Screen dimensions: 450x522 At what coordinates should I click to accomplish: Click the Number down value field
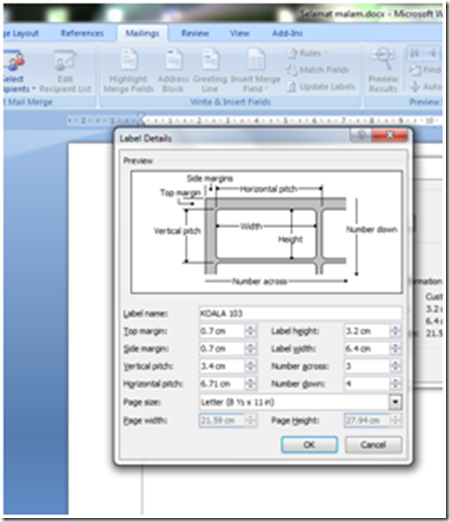click(367, 384)
